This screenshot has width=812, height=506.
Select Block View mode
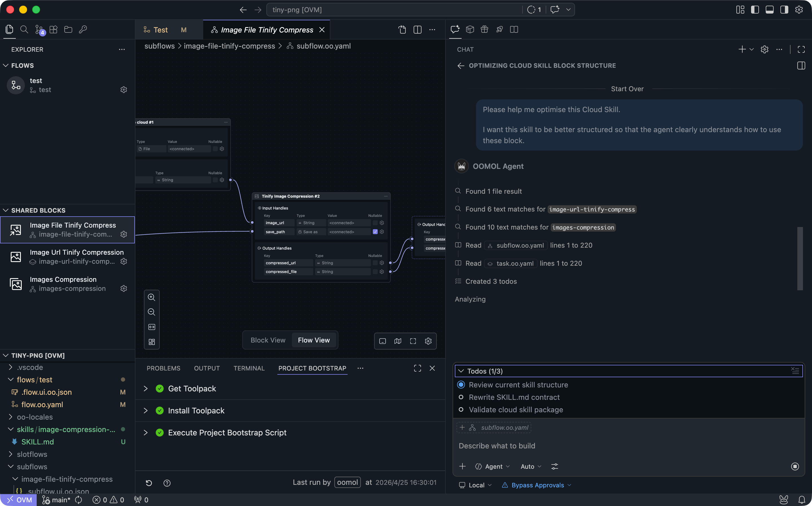[x=268, y=340]
